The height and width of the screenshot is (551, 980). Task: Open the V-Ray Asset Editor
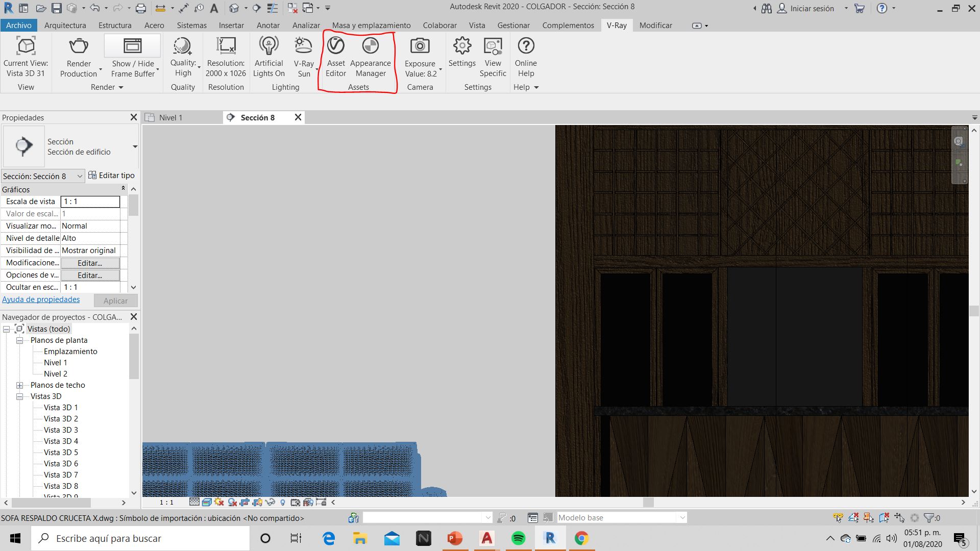point(335,56)
